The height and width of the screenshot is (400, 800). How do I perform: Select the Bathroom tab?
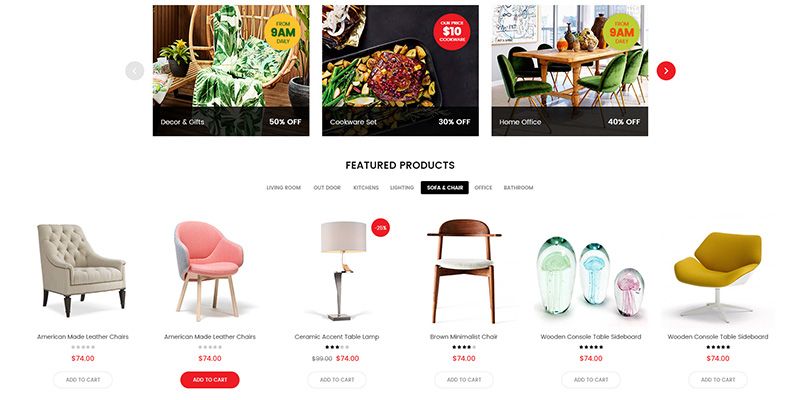click(518, 188)
